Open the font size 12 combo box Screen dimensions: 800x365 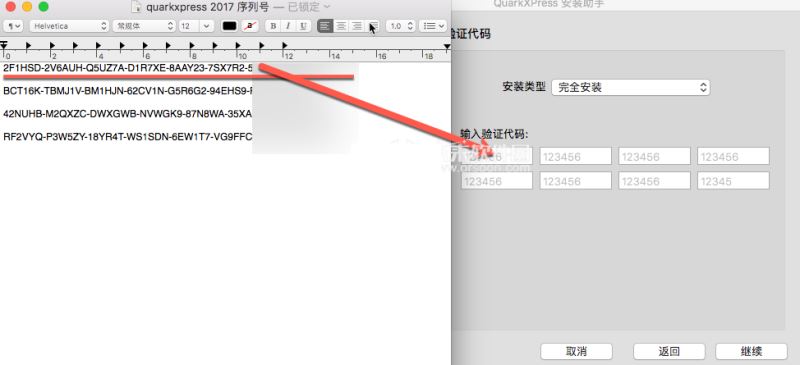pos(196,26)
